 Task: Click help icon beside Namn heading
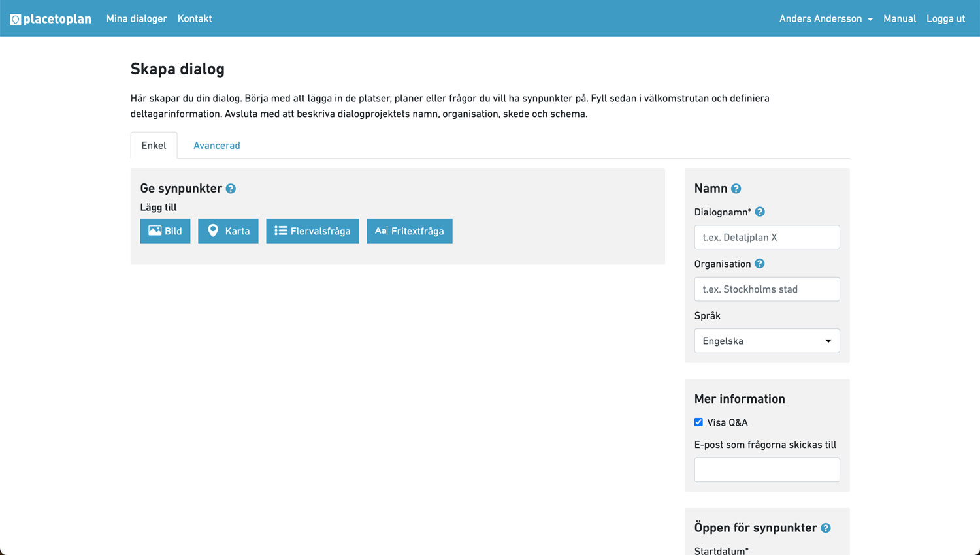[x=736, y=189]
